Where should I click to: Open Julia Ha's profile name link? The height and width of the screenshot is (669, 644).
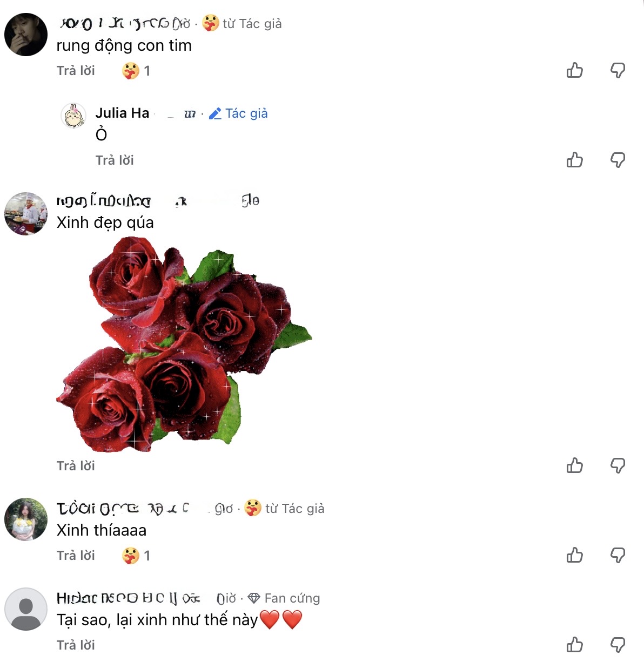tap(122, 113)
